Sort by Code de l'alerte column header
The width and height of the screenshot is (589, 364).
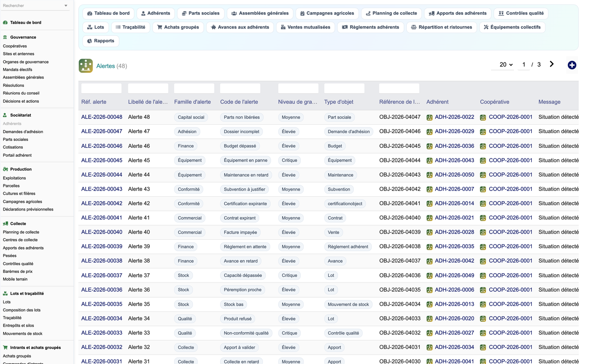(239, 102)
